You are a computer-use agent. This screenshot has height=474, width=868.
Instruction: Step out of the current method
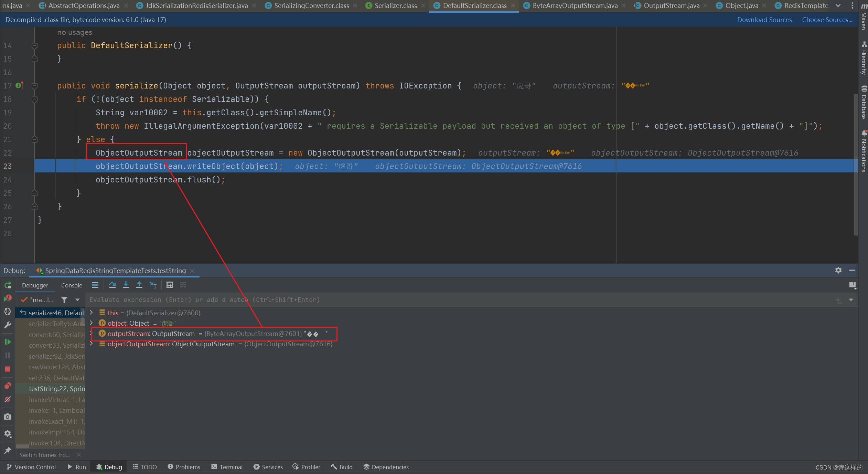pyautogui.click(x=139, y=285)
